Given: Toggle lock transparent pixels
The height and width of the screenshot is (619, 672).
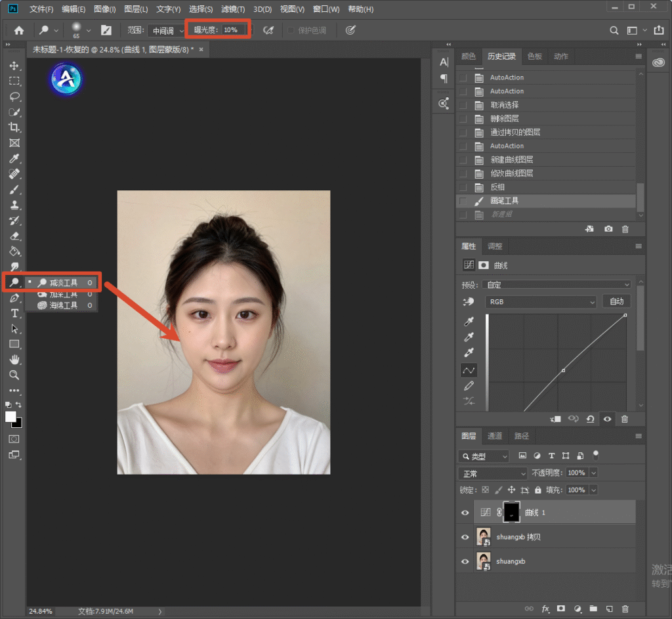Looking at the screenshot, I should [486, 490].
